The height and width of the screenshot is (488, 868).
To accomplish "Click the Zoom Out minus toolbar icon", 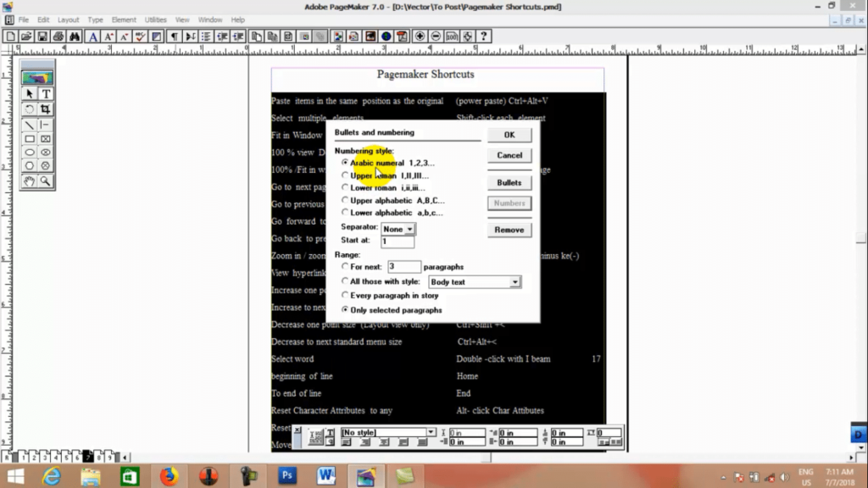I will click(436, 36).
